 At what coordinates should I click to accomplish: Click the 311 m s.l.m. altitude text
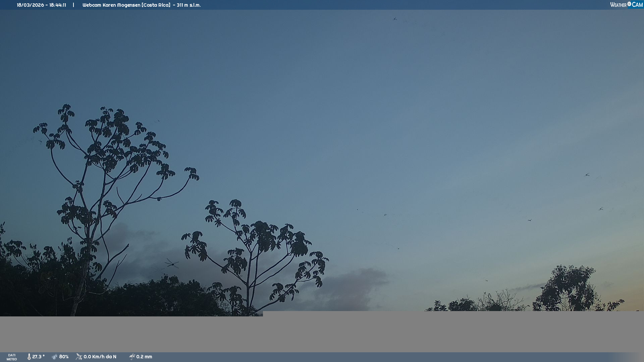pyautogui.click(x=189, y=5)
